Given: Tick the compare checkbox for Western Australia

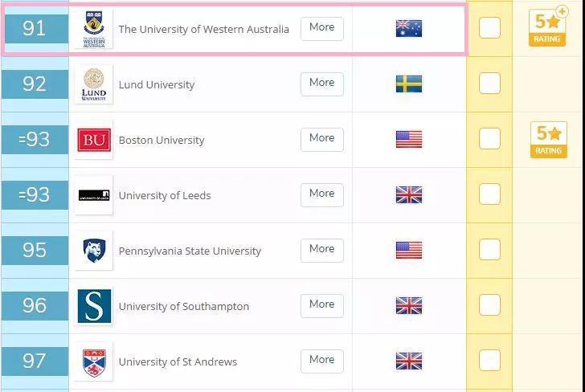Looking at the screenshot, I should click(x=489, y=28).
